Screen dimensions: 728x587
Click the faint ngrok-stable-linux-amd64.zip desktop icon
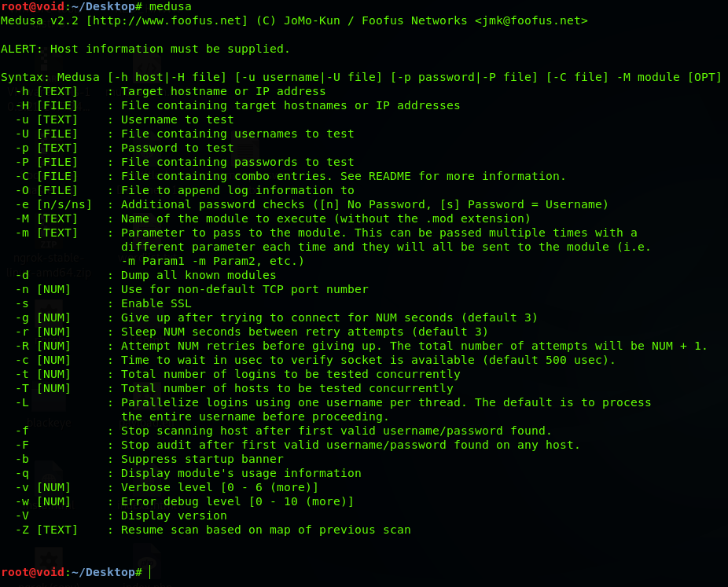48,244
